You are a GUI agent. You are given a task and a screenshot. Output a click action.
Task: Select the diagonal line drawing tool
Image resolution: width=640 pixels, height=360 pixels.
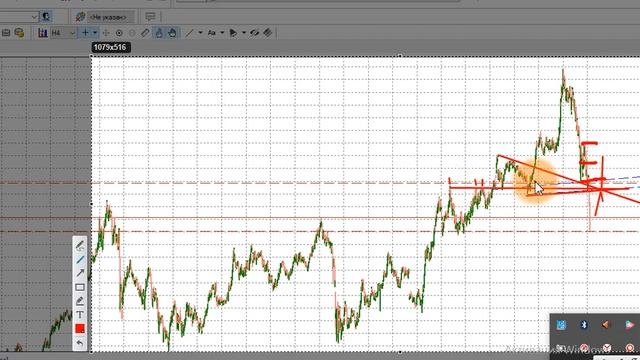pyautogui.click(x=189, y=33)
